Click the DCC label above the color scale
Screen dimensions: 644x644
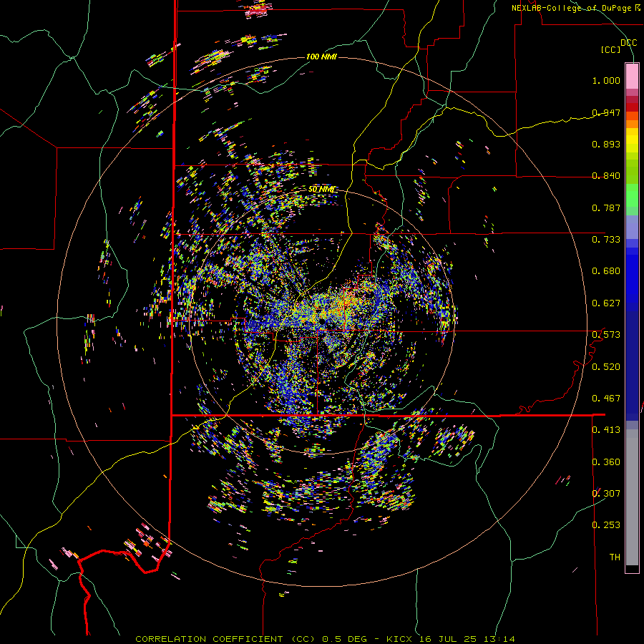click(x=628, y=43)
